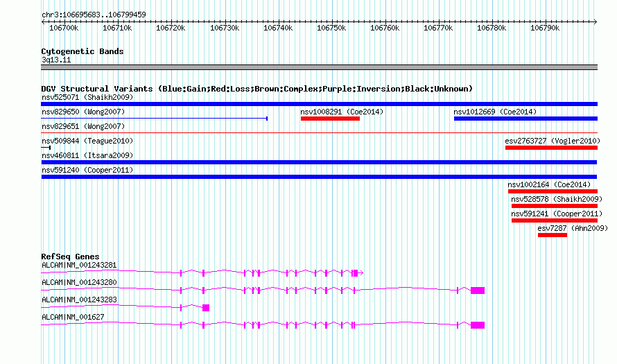This screenshot has width=617, height=364.
Task: Click the nsv509844 (Teague2010) label
Action: tap(87, 141)
